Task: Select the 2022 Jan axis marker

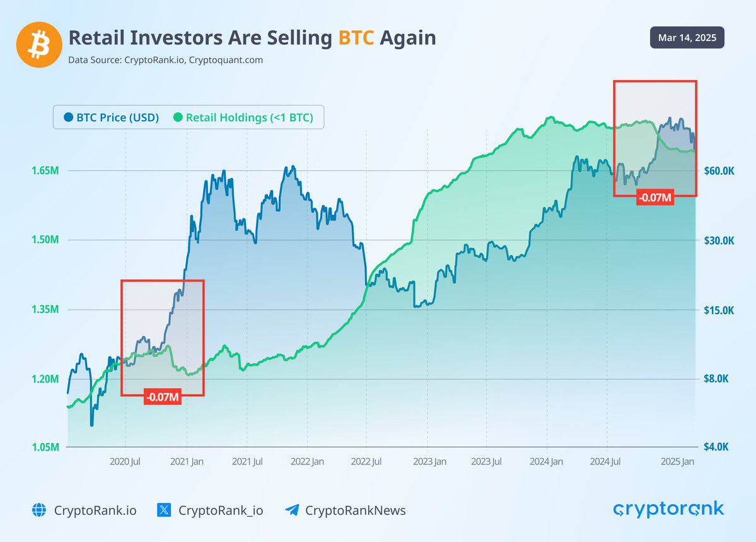Action: pos(307,461)
